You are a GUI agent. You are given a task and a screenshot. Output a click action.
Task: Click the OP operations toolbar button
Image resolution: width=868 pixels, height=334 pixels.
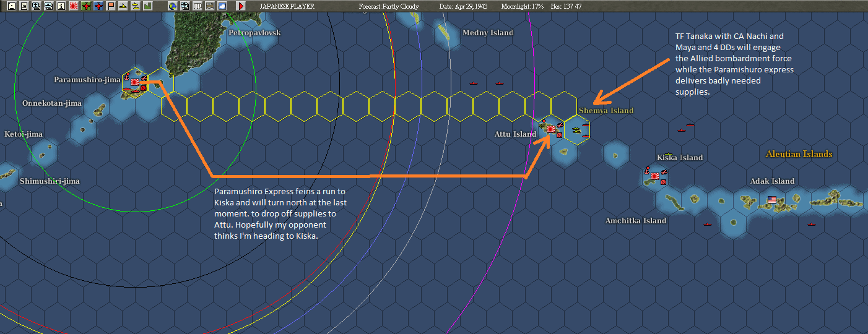(x=197, y=6)
